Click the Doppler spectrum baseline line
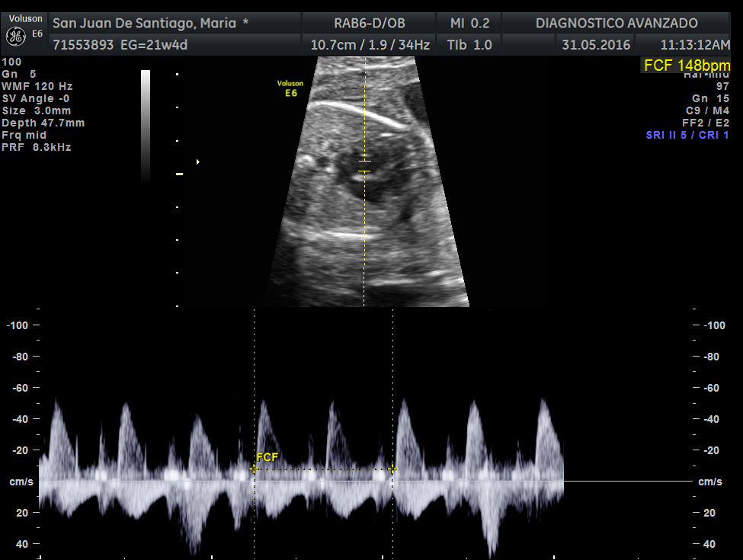This screenshot has height=560, width=743. (x=625, y=481)
